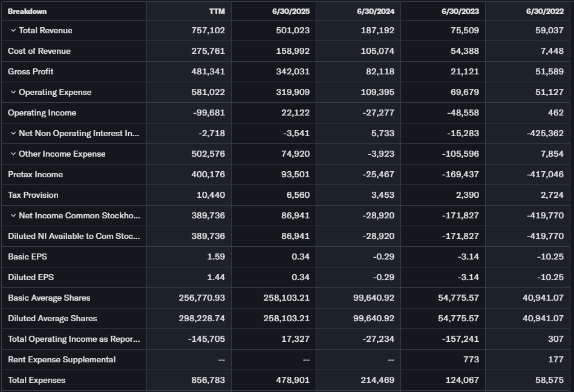Select the Pretax Income row label
574x392 pixels.
coord(36,175)
